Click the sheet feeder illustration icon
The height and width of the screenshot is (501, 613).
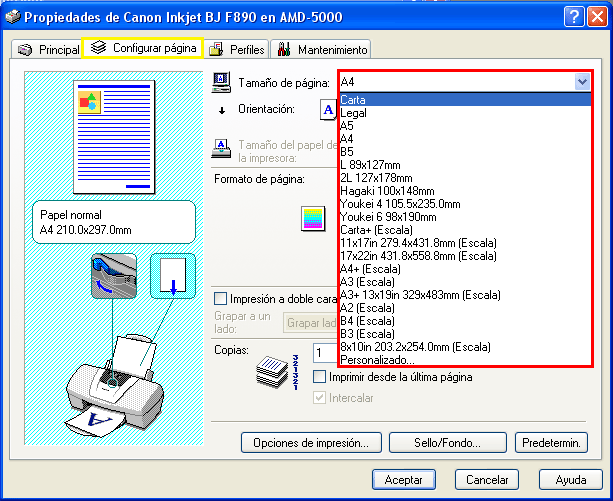114,276
